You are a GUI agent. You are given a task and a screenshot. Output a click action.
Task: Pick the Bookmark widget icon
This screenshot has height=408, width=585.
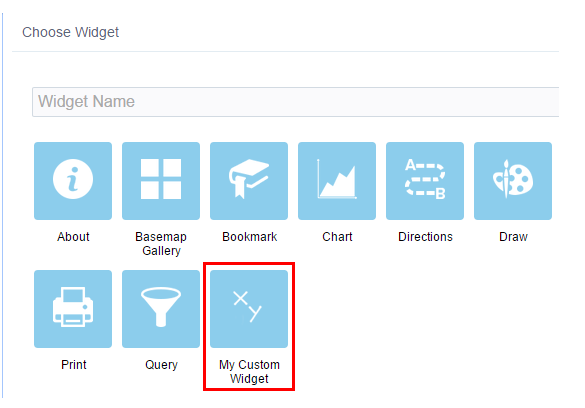[249, 181]
